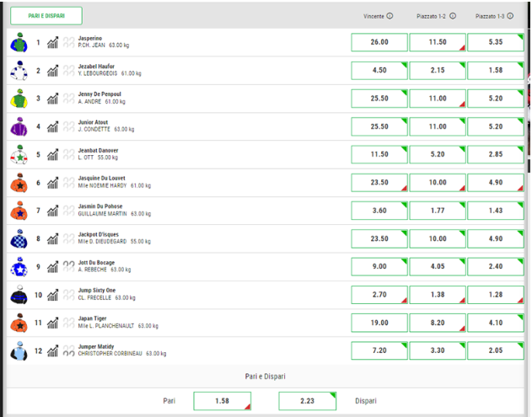Click the jockey silks icon for Jezabel Haufor
Screen dimensions: 532x417
point(19,72)
